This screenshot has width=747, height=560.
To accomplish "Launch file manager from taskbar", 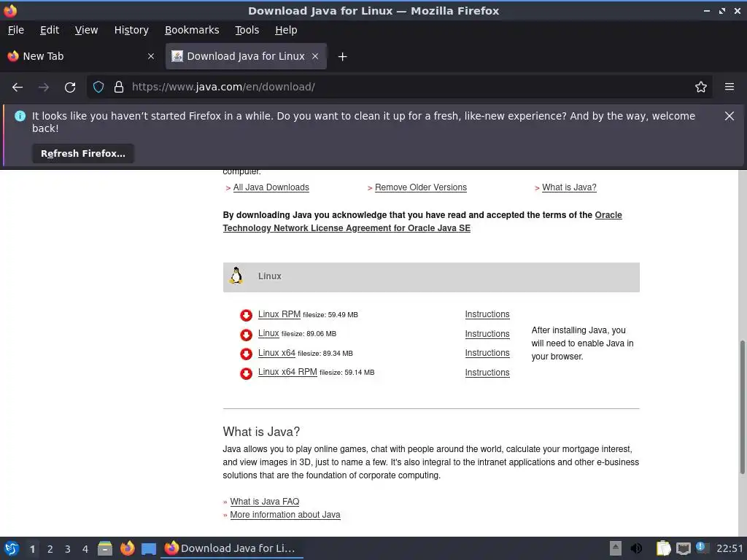I will coord(105,548).
